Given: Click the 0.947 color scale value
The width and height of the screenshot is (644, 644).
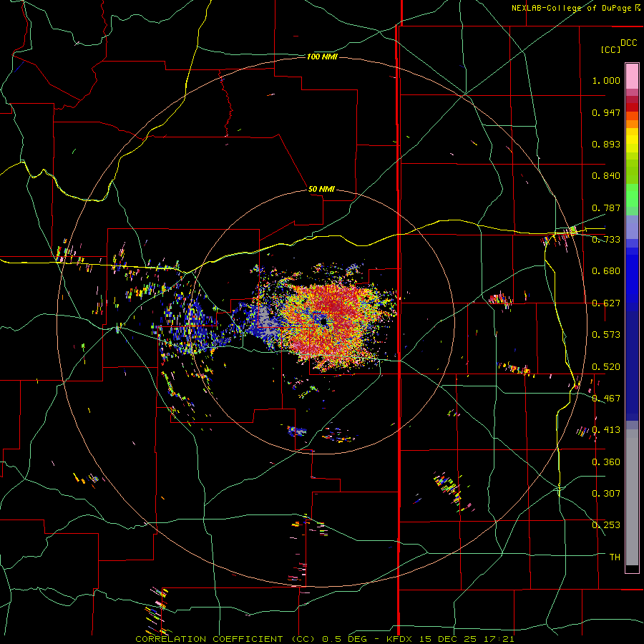Looking at the screenshot, I should [x=606, y=112].
